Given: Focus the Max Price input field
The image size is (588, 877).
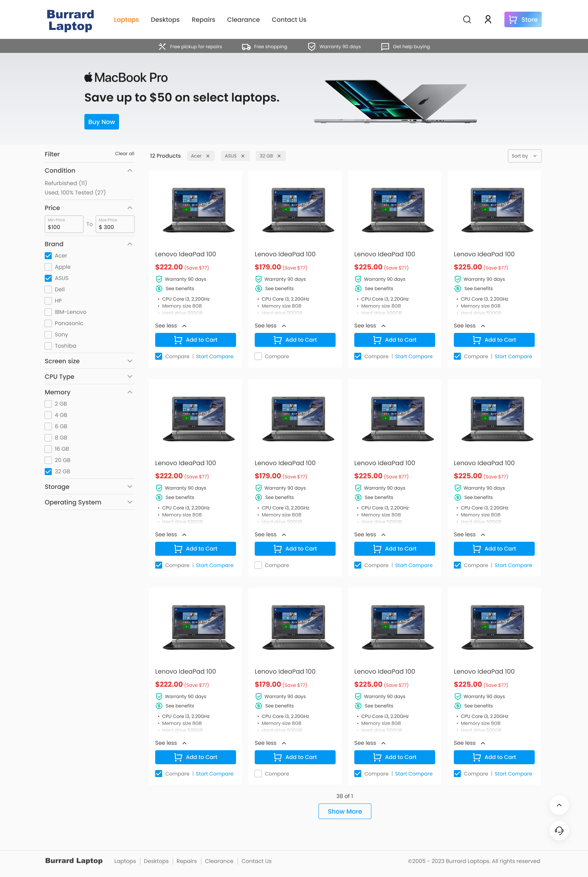Looking at the screenshot, I should (x=115, y=224).
